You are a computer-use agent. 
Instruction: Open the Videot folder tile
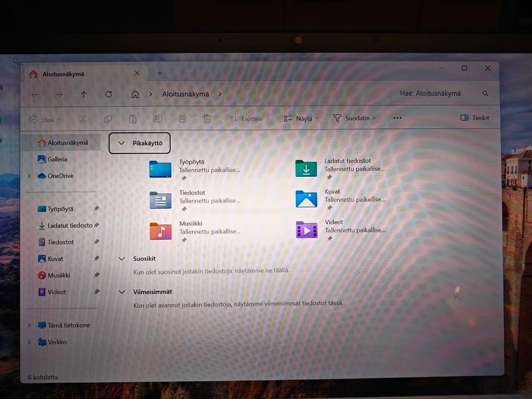tap(340, 229)
